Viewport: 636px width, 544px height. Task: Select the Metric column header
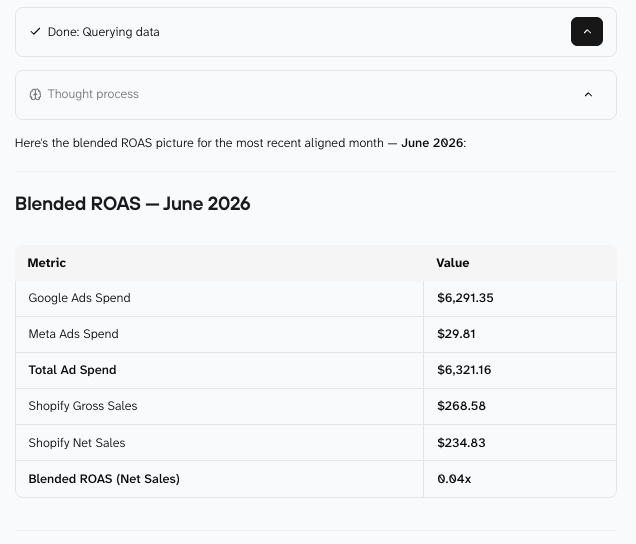pyautogui.click(x=47, y=263)
